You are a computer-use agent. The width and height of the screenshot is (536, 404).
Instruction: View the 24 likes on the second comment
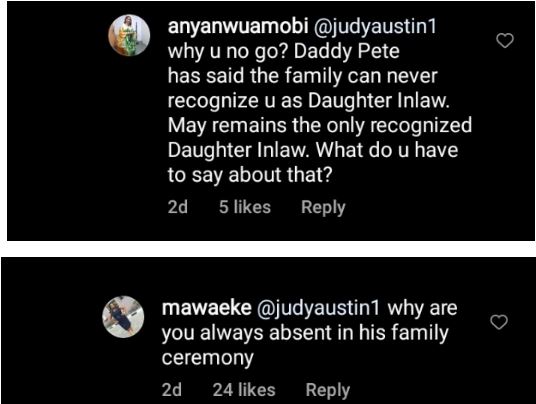244,390
